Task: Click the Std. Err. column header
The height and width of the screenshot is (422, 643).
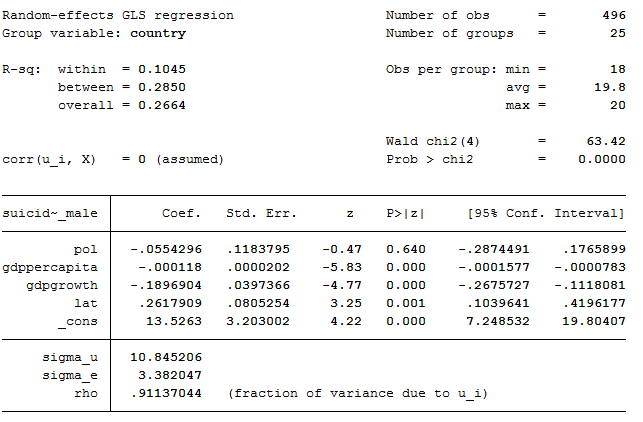Action: click(x=261, y=213)
